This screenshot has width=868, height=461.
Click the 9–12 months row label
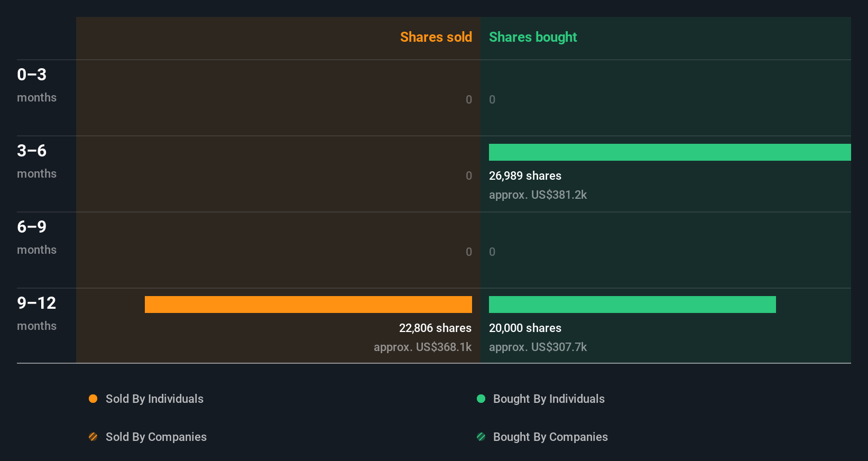pyautogui.click(x=36, y=314)
